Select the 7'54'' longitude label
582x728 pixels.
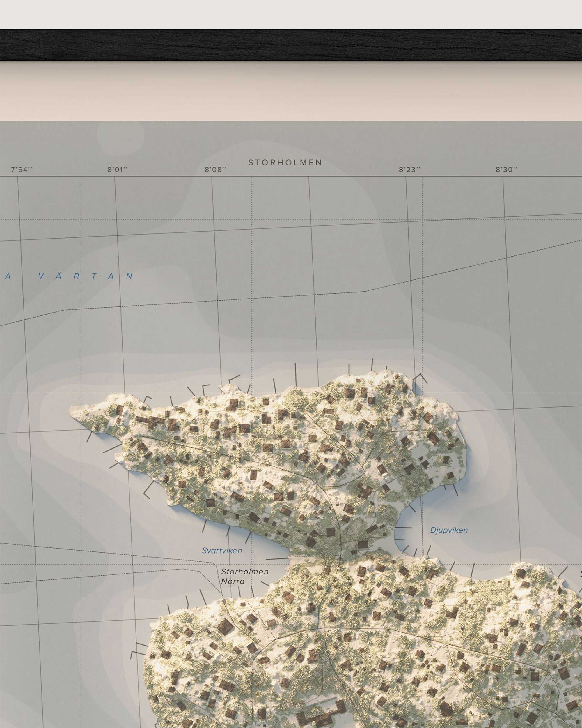click(x=22, y=170)
